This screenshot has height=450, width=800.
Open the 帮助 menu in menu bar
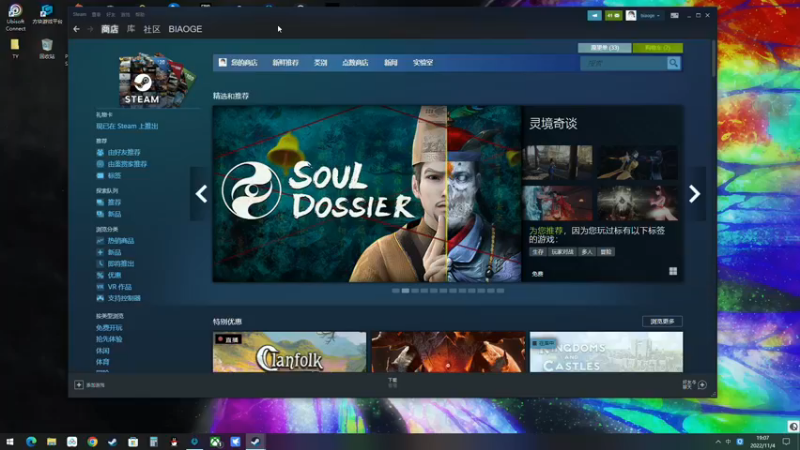pyautogui.click(x=140, y=15)
